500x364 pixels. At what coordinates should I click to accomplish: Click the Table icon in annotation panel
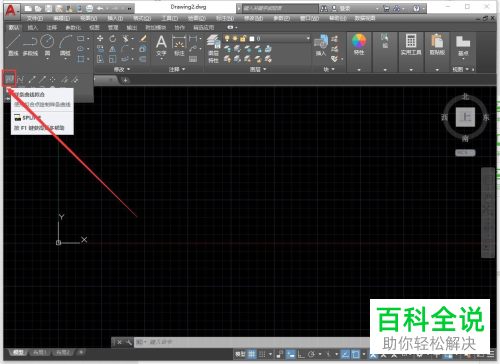(193, 59)
